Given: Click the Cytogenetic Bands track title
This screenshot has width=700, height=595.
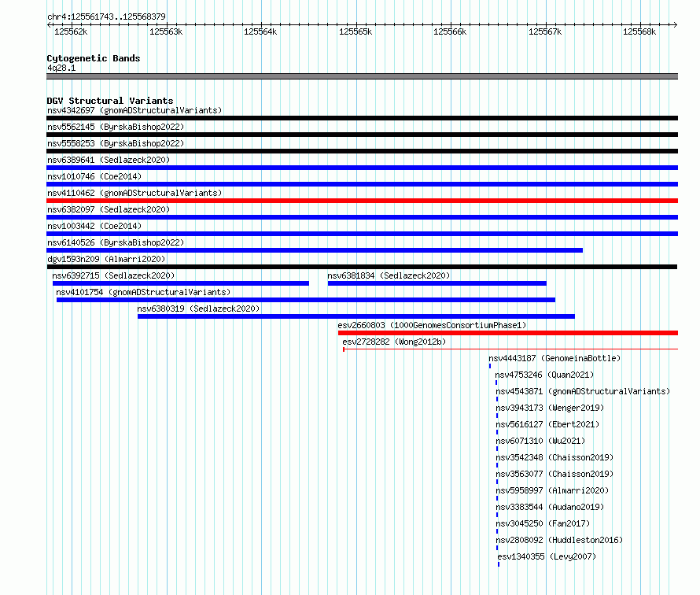Looking at the screenshot, I should coord(94,58).
